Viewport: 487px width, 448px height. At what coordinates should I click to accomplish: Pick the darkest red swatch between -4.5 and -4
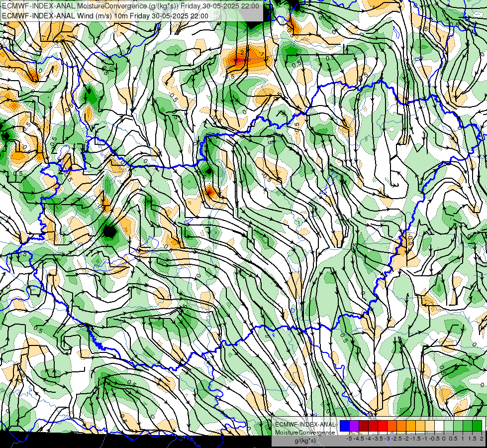[x=364, y=426]
